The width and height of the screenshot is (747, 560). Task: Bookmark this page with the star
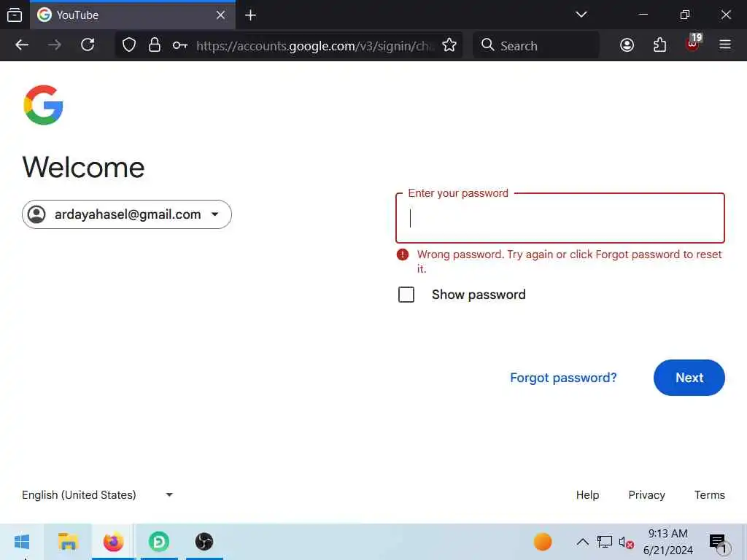click(449, 45)
